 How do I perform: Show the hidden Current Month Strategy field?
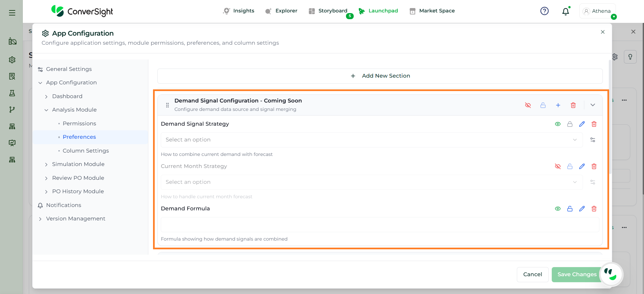[558, 166]
